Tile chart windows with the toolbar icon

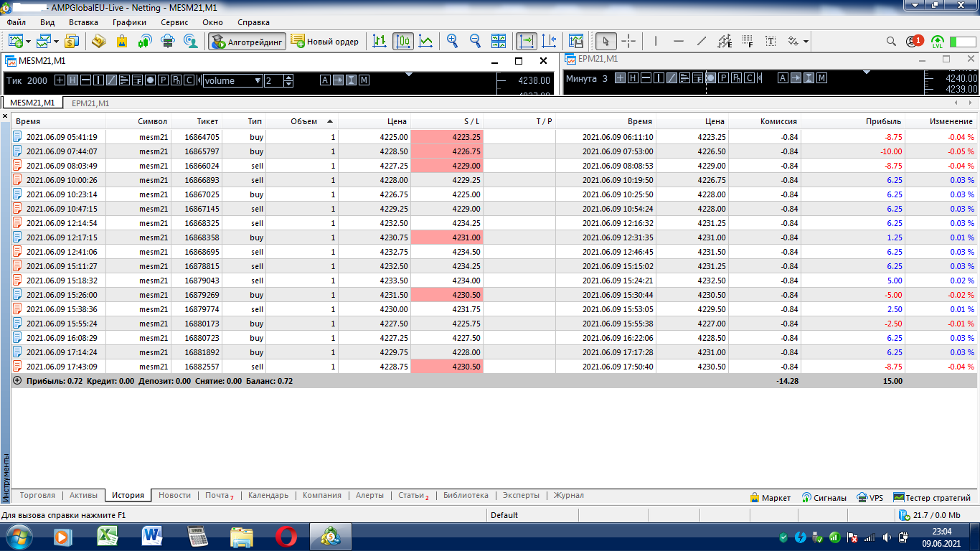499,41
